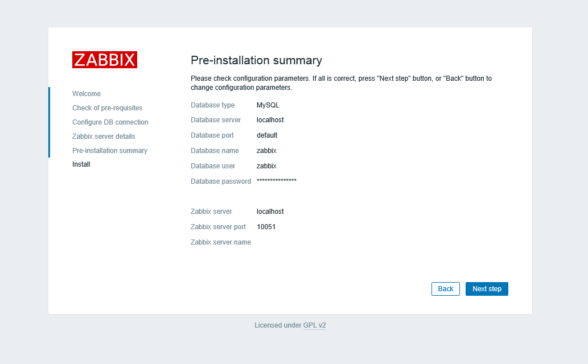Click the masked password asterisks
The image size is (588, 364).
point(277,181)
